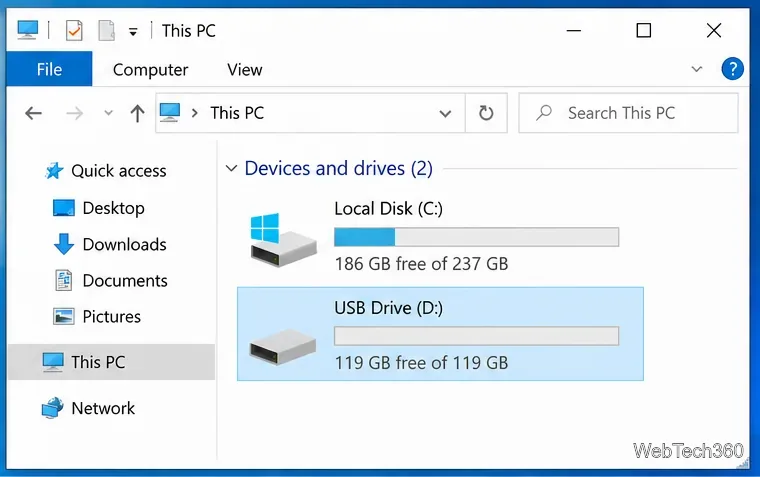Click the Properties quick access toolbar icon
The width and height of the screenshot is (760, 477).
click(x=74, y=31)
